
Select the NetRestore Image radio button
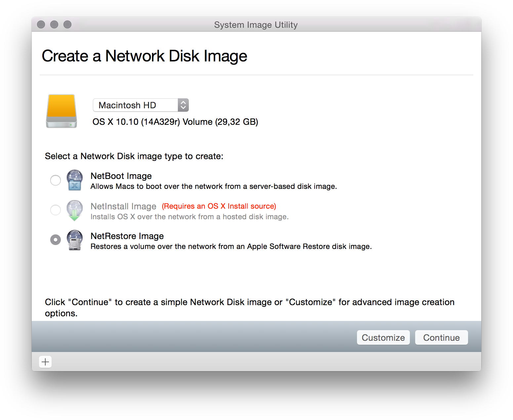[x=56, y=240]
